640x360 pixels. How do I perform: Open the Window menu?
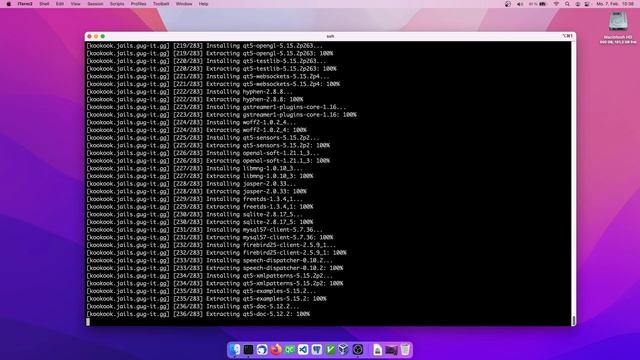click(x=184, y=4)
